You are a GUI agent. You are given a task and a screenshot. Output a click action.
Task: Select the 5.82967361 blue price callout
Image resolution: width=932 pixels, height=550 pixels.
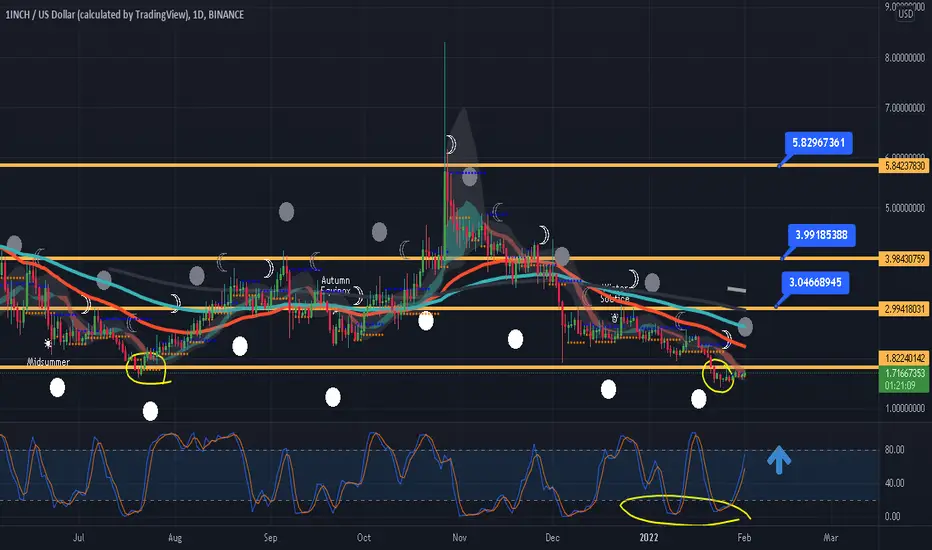818,143
